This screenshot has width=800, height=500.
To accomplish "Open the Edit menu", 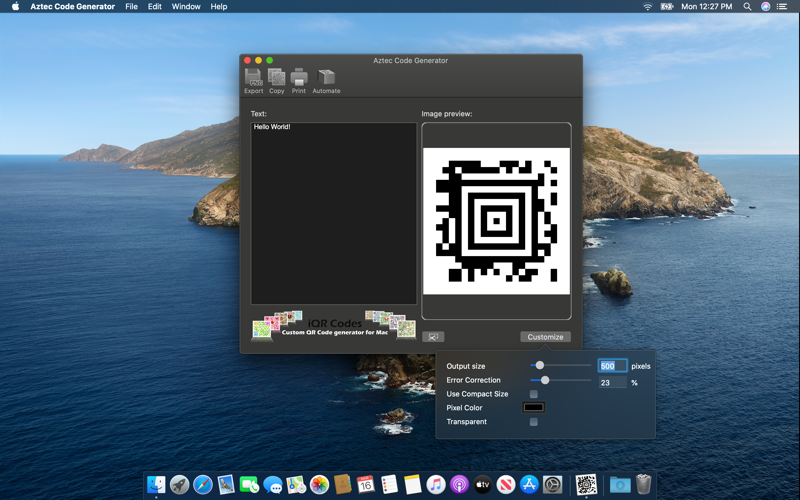I will pos(154,7).
